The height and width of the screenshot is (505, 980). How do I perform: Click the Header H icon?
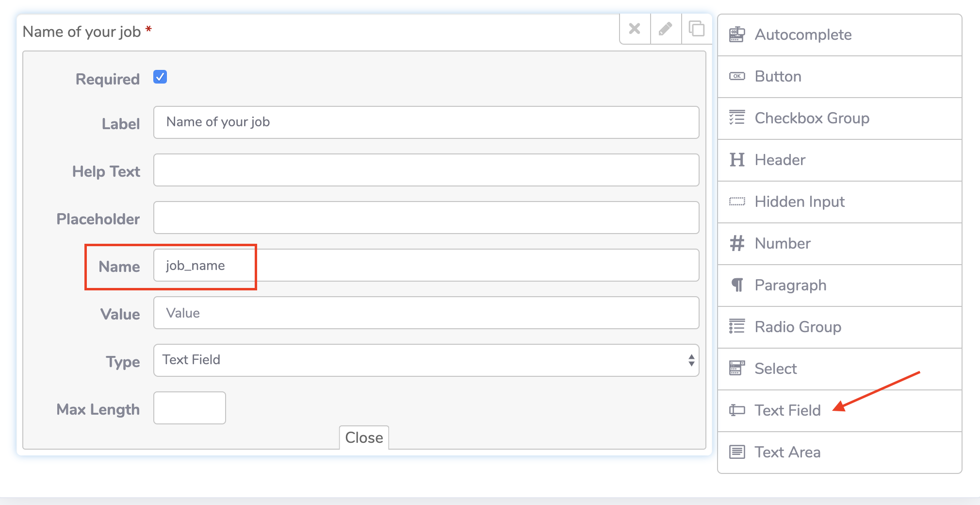737,160
